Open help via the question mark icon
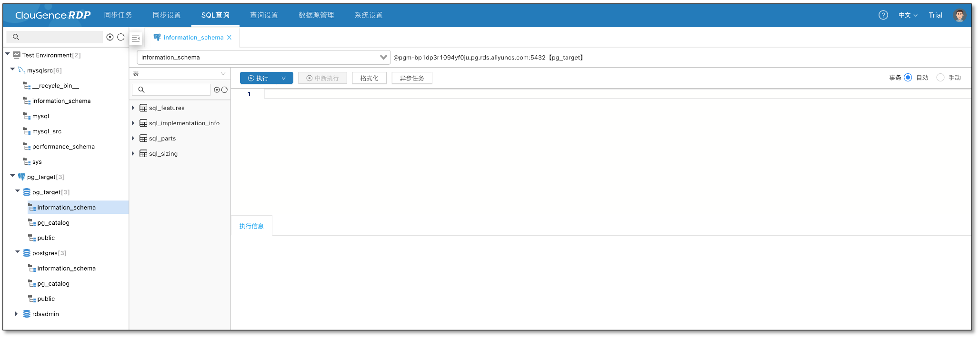Screen dimensions: 980x340 tap(883, 15)
